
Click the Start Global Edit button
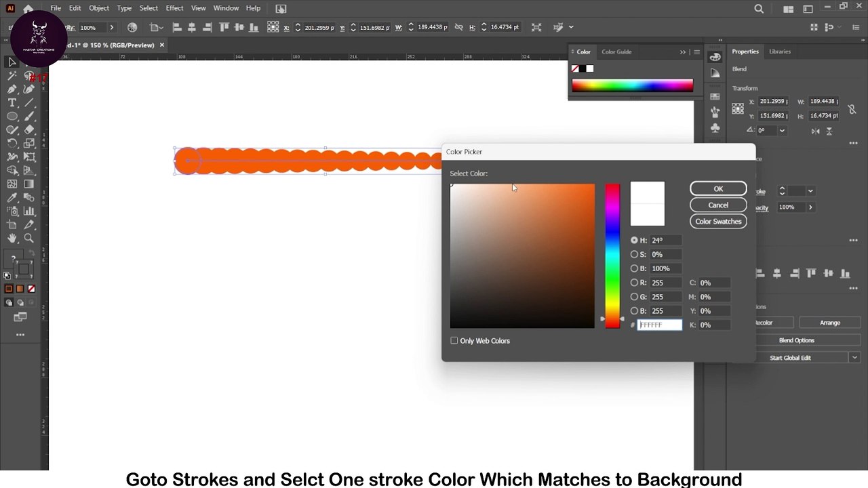(790, 358)
